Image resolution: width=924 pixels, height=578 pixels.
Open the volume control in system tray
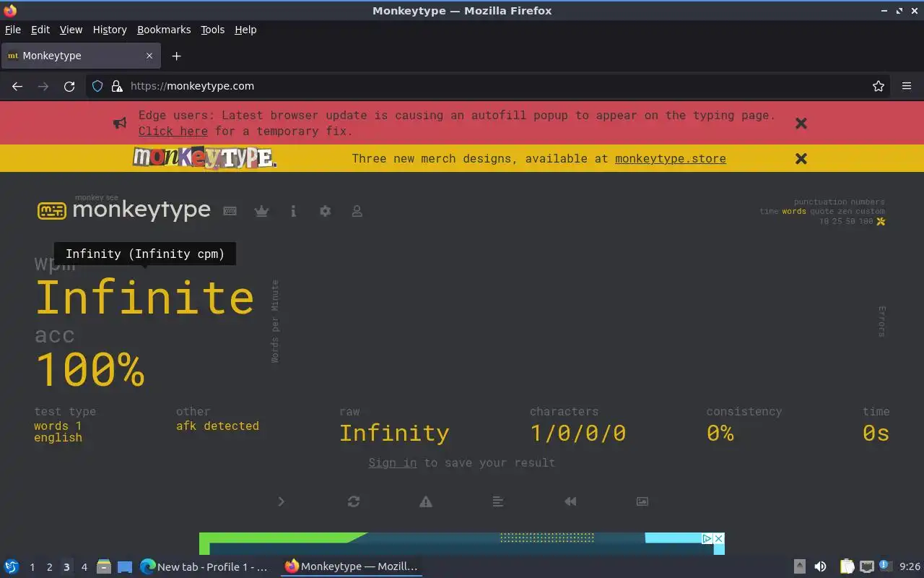pyautogui.click(x=820, y=567)
